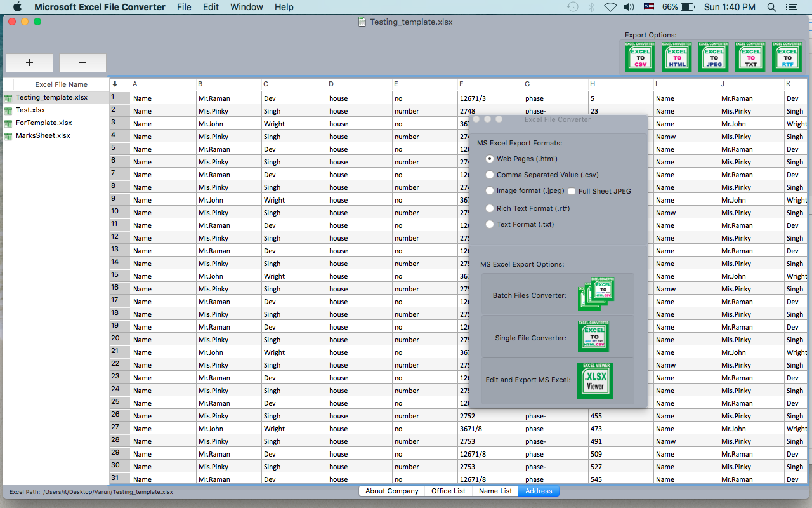
Task: Open the Spotlight search icon
Action: [771, 7]
